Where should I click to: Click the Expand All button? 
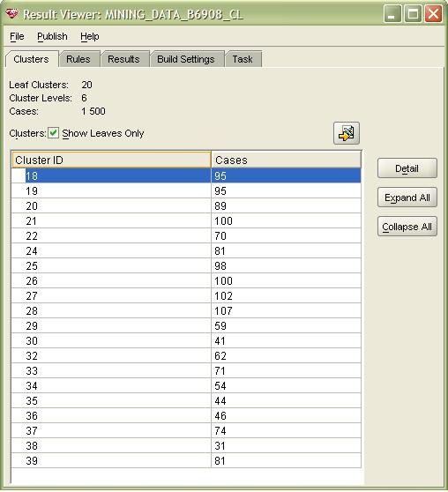[407, 198]
